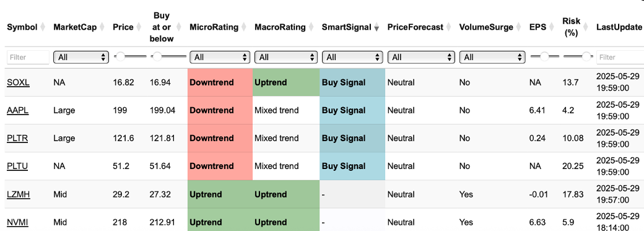Sort by Price using its sort icon
644x231 pixels.
click(x=139, y=27)
